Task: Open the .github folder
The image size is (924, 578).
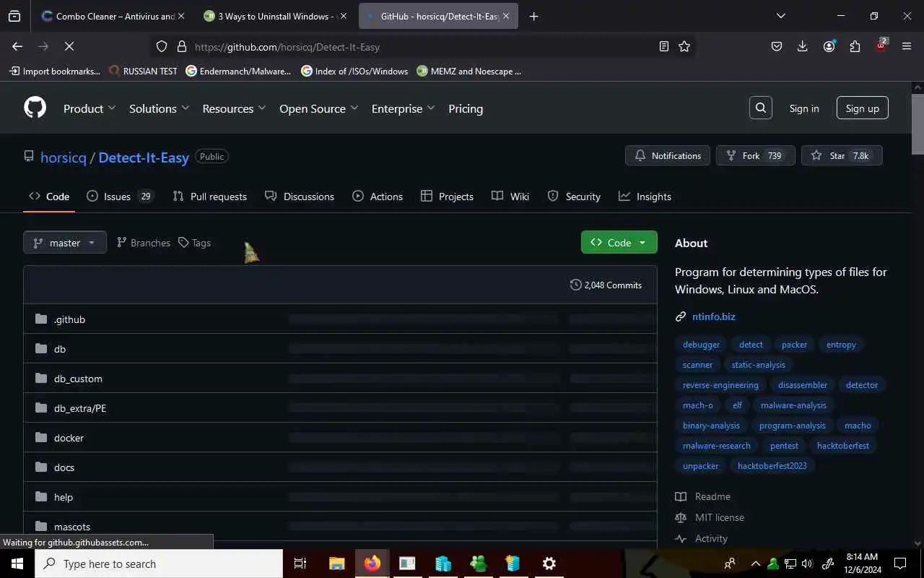Action: [x=69, y=319]
